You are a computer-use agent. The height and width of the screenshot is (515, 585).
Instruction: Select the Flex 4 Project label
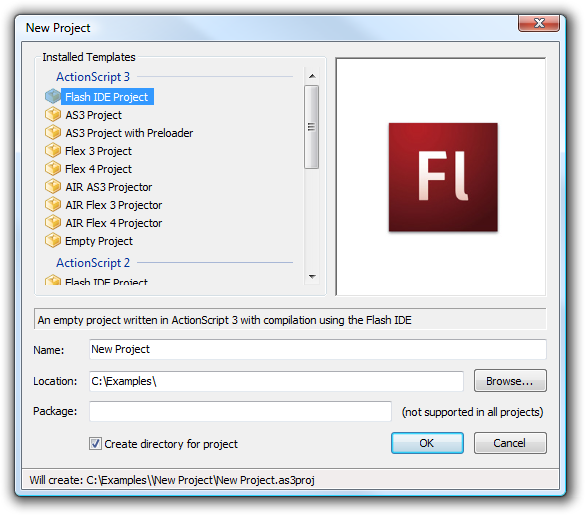(98, 169)
